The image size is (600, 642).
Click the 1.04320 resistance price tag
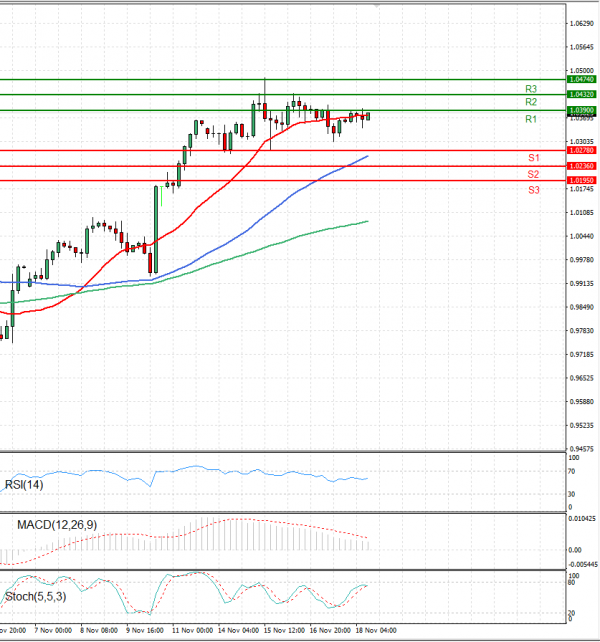[x=582, y=95]
